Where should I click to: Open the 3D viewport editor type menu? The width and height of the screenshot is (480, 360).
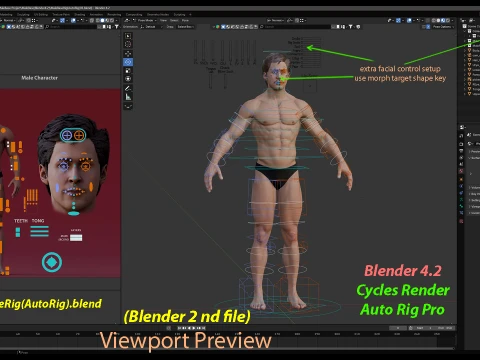pyautogui.click(x=127, y=20)
